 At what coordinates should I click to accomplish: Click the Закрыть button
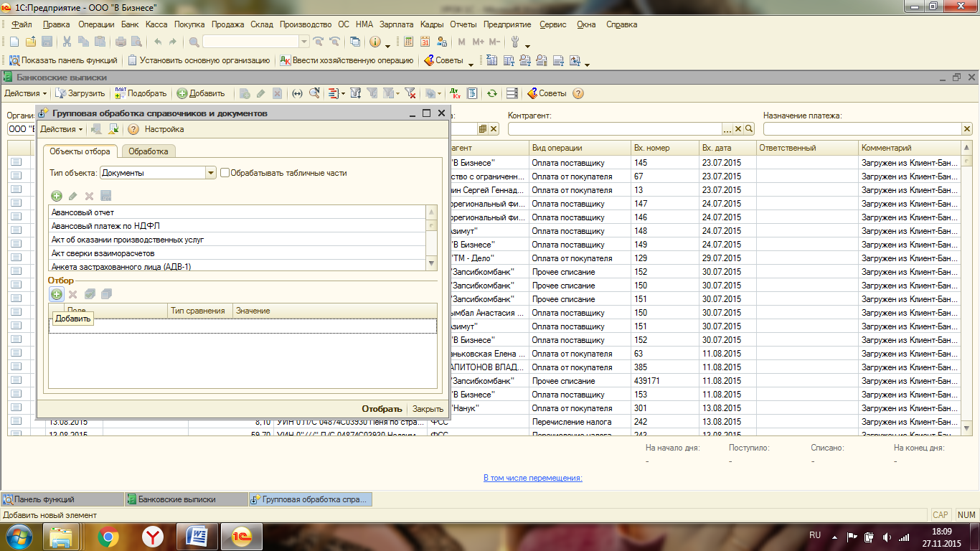(x=428, y=409)
